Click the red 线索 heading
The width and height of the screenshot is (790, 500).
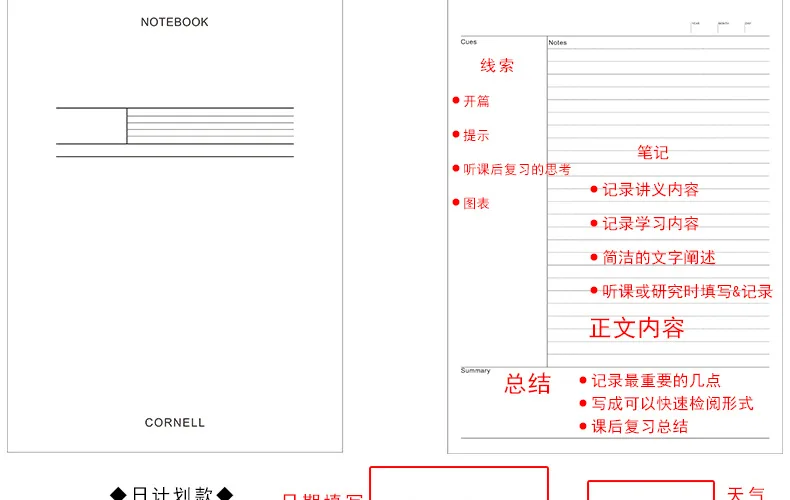497,66
